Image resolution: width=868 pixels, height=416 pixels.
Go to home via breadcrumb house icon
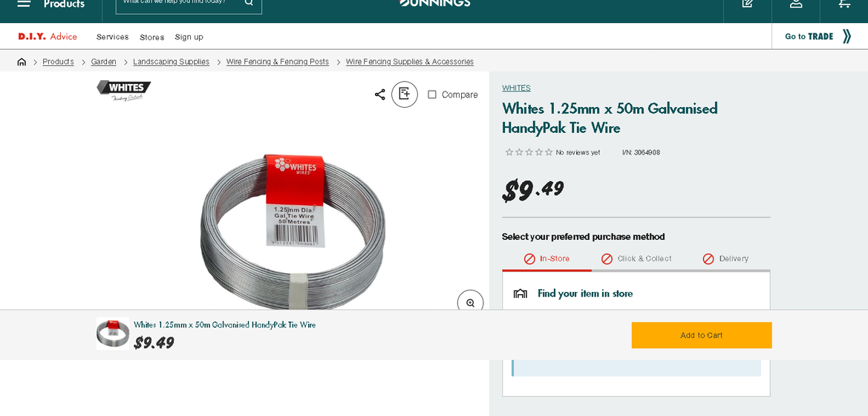[22, 62]
